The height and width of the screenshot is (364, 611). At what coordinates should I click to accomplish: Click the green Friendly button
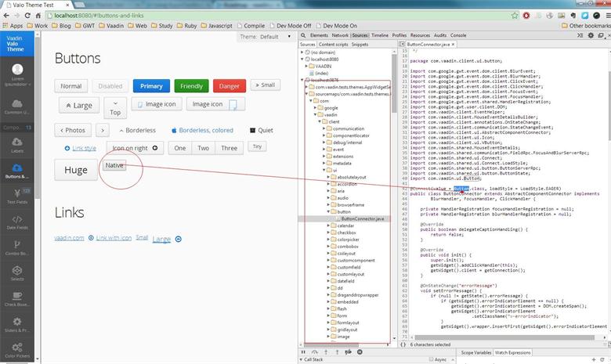click(x=190, y=86)
